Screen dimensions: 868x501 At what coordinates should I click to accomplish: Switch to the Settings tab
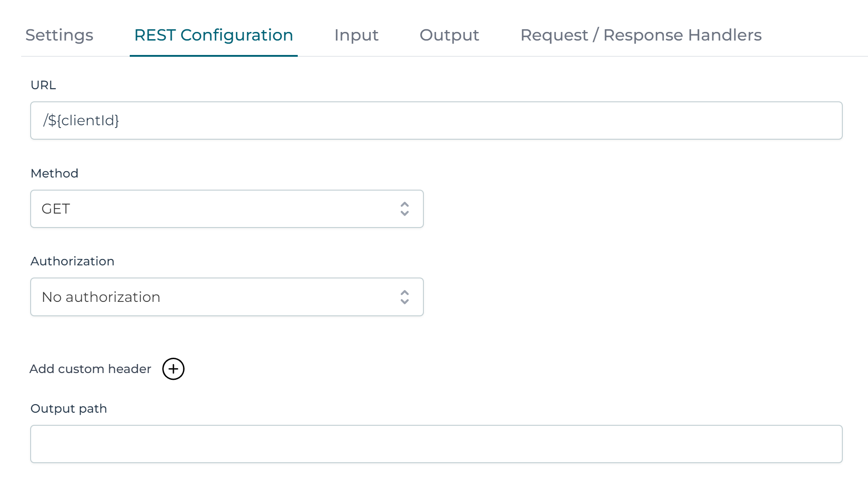pyautogui.click(x=59, y=35)
